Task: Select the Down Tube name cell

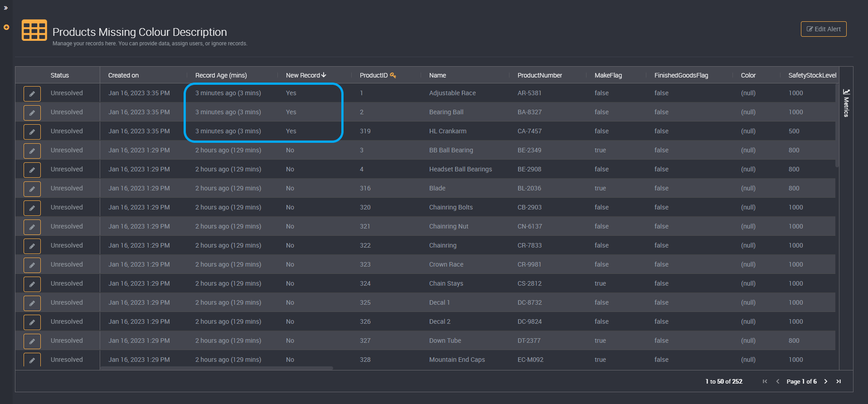Action: tap(445, 341)
